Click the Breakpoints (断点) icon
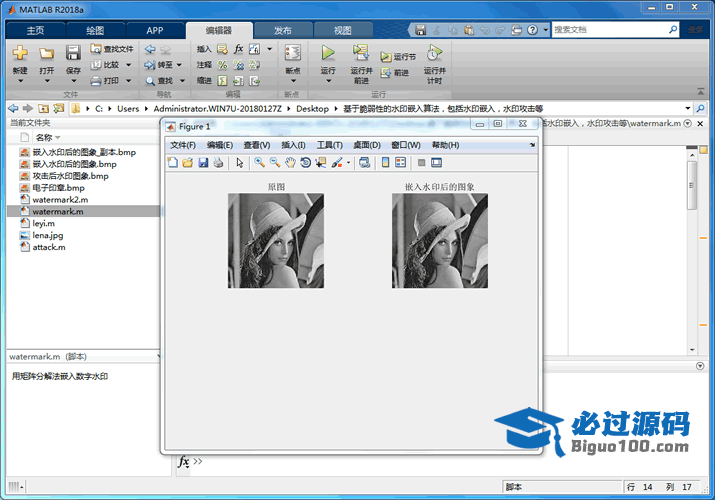The image size is (715, 500). pos(292,53)
